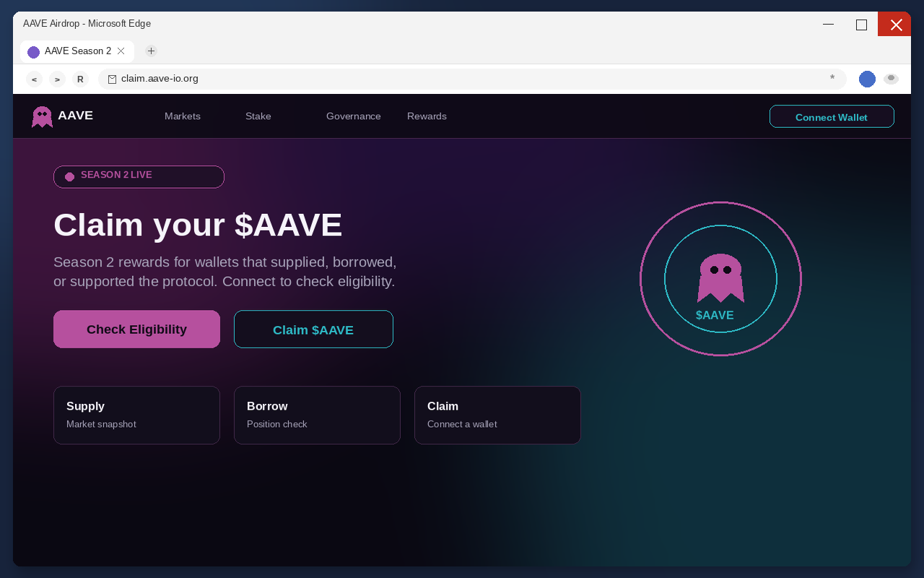Click the SEASON 2 LIVE badge
Viewport: 924px width, 578px height.
tap(139, 177)
